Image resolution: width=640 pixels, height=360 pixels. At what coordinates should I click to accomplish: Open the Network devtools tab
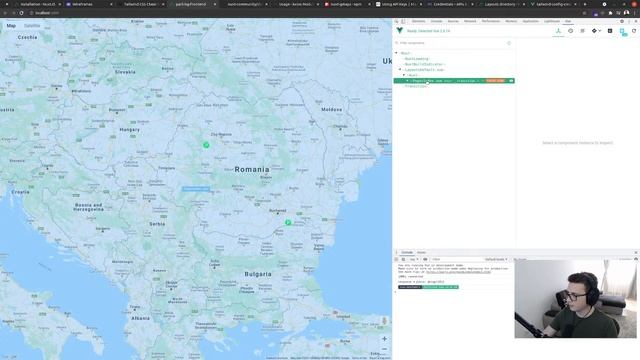470,21
